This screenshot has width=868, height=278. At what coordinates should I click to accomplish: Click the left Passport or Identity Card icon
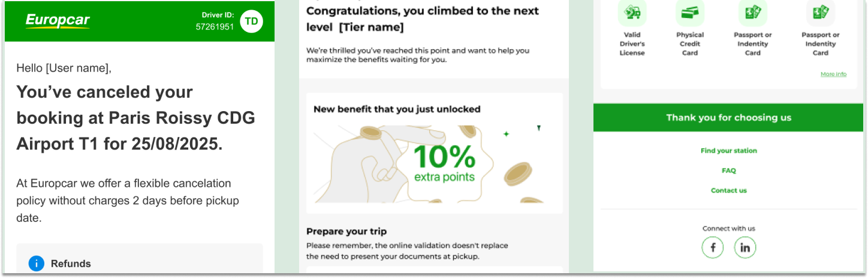(752, 12)
